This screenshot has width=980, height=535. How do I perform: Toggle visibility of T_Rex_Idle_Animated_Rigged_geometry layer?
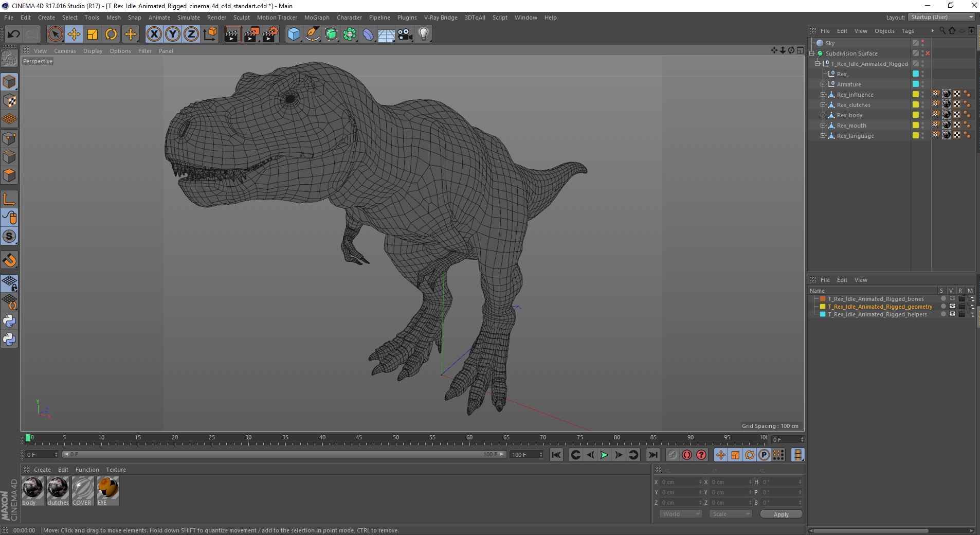coord(952,307)
